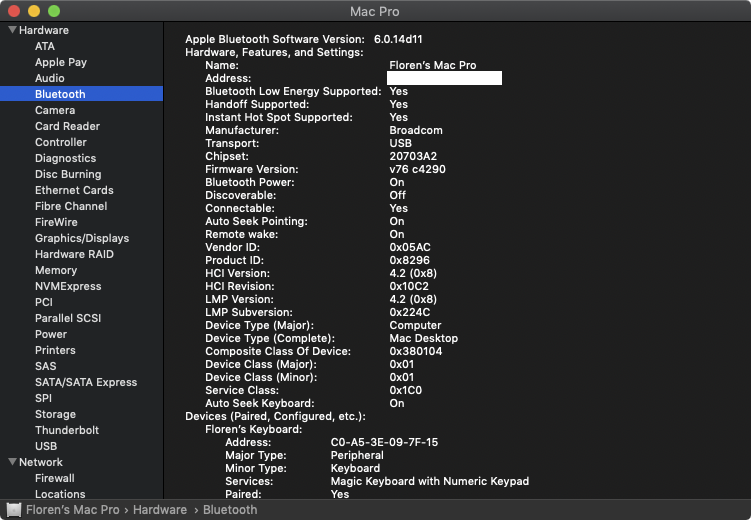Select Hardware RAID entry
Viewport: 751px width, 520px height.
tap(74, 254)
